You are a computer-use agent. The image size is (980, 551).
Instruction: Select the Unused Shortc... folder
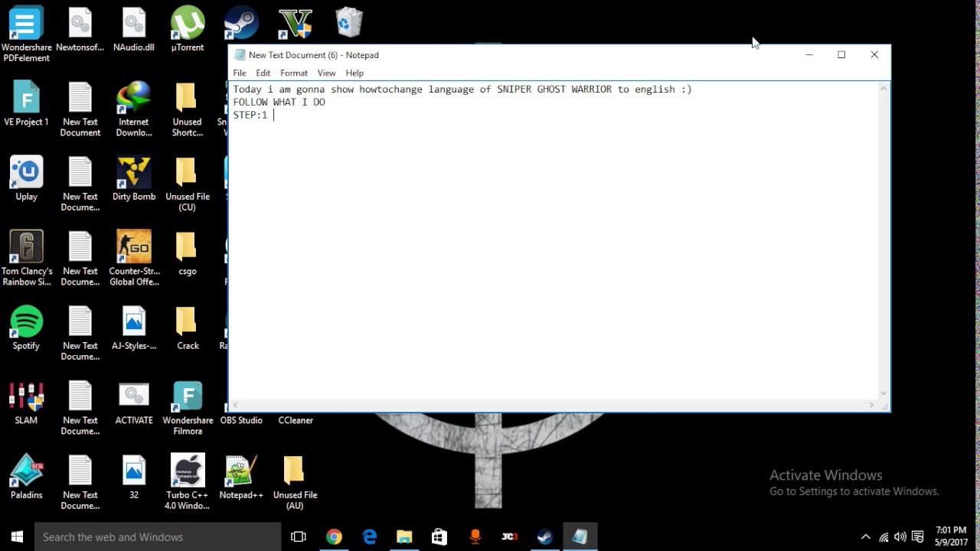187,109
